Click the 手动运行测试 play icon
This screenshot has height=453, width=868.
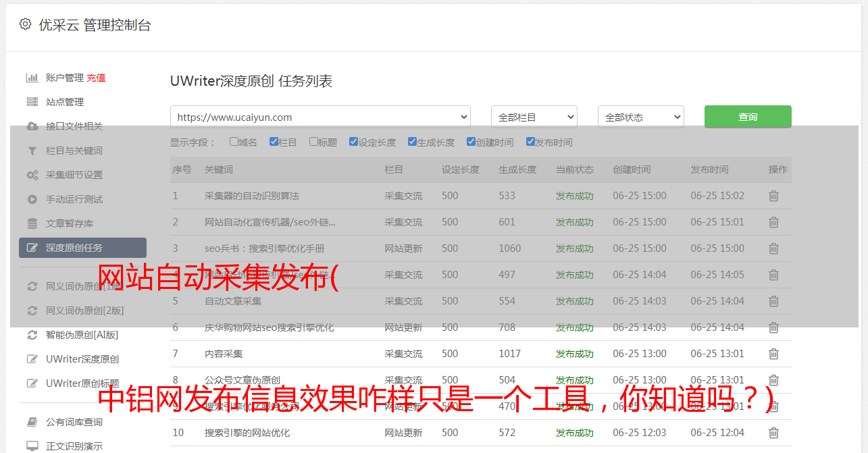(32, 199)
